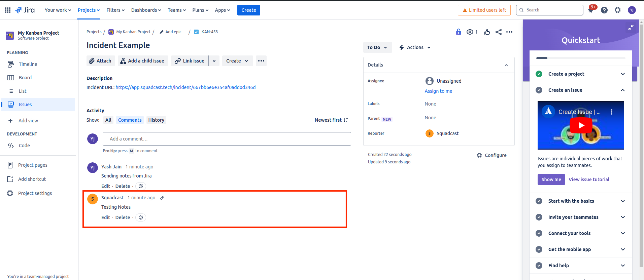Toggle the watch issue eye icon
Screen dimensions: 644x280
(470, 32)
